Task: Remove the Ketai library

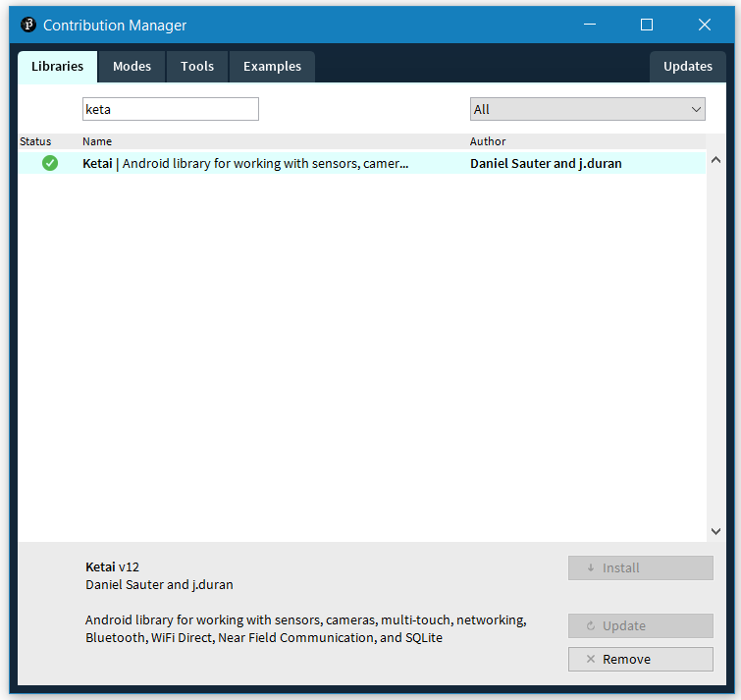Action: (640, 660)
